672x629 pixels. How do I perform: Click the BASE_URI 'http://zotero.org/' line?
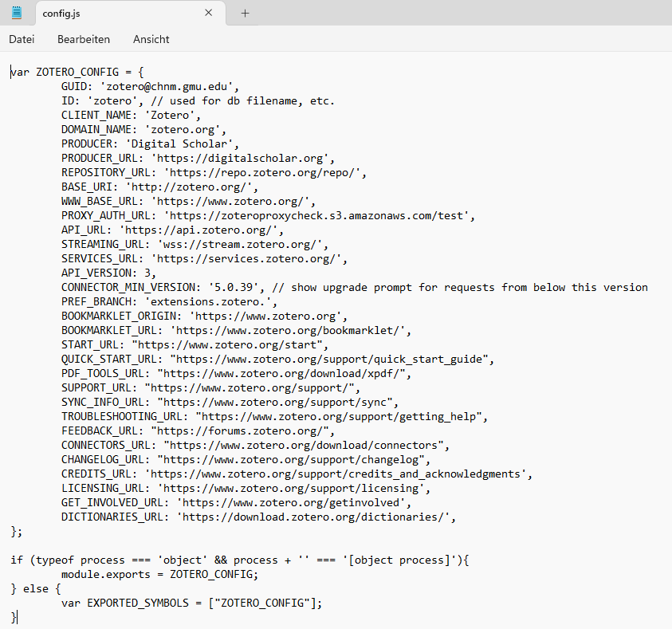[x=159, y=187]
